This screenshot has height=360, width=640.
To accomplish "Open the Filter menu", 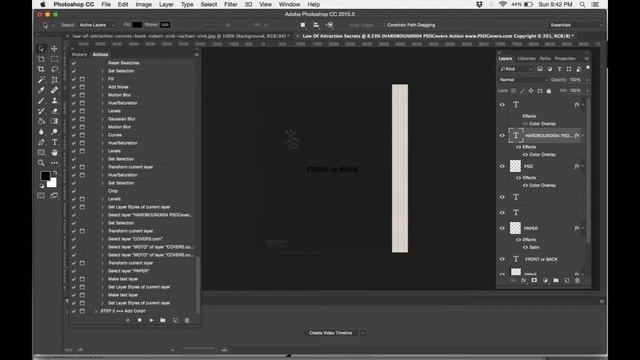I will click(x=231, y=4).
